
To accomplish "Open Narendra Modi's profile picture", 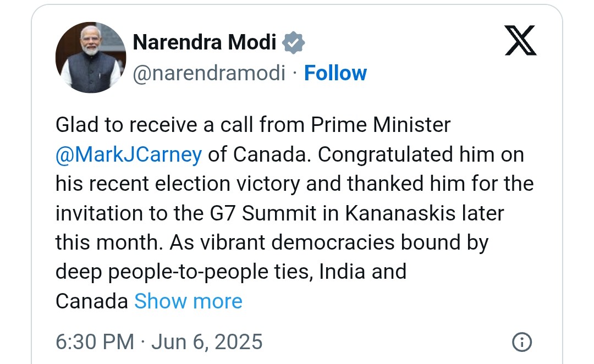I will 91,58.
